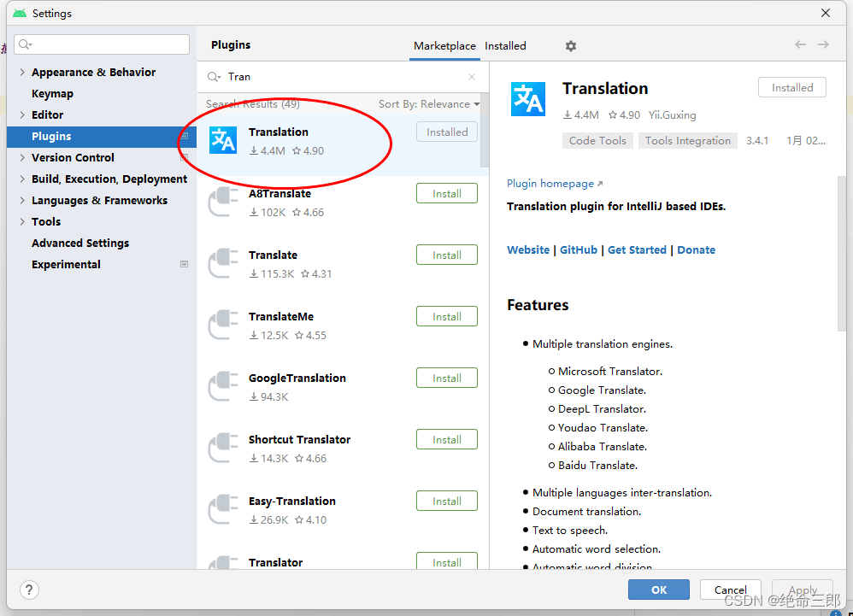Switch to the Marketplace tab
The image size is (853, 616).
[x=444, y=46]
